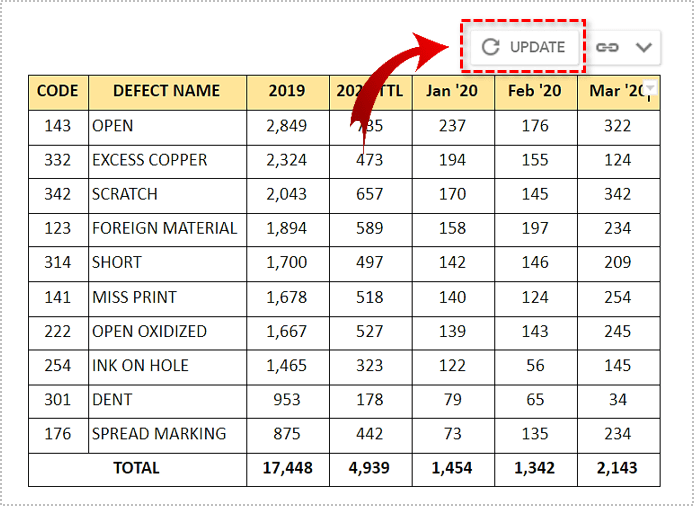The height and width of the screenshot is (506, 694).
Task: Select the FOREIGN MATERIAL defect cell
Action: (x=165, y=228)
